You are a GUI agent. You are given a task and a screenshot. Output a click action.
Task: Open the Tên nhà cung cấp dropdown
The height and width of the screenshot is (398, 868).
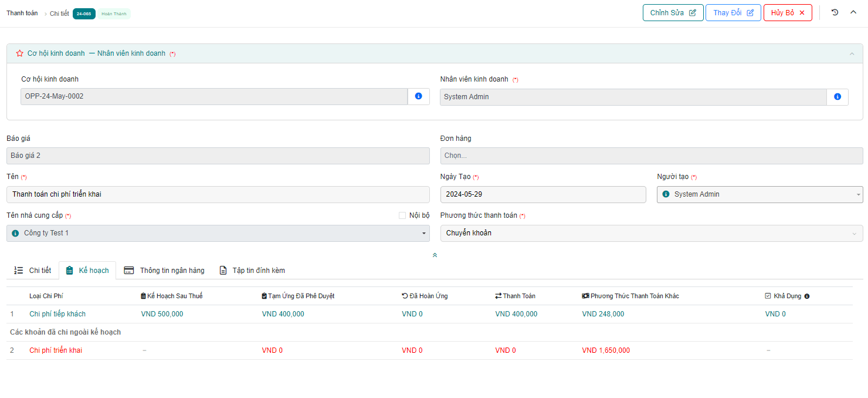pos(218,234)
